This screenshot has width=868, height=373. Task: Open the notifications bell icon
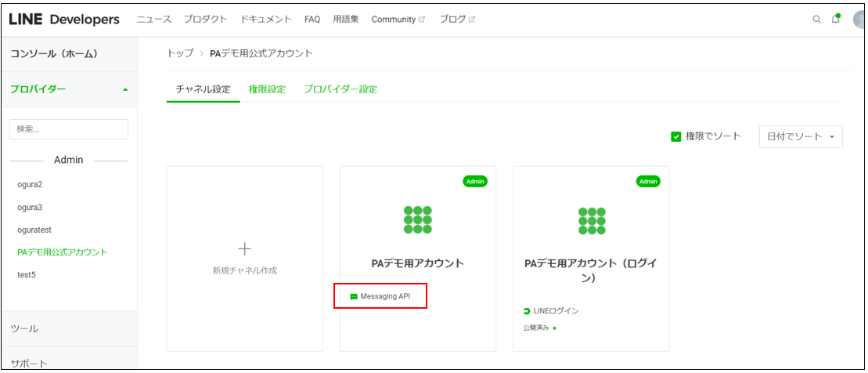(835, 20)
